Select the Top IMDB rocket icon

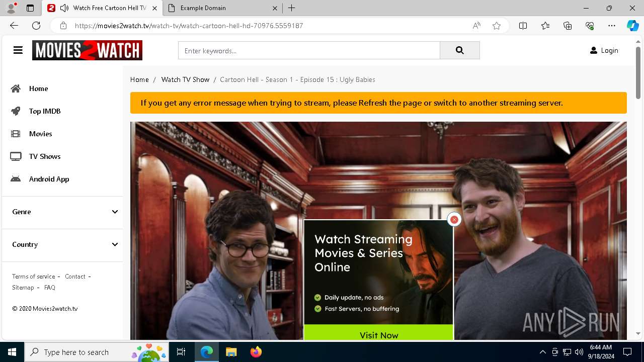tap(16, 111)
